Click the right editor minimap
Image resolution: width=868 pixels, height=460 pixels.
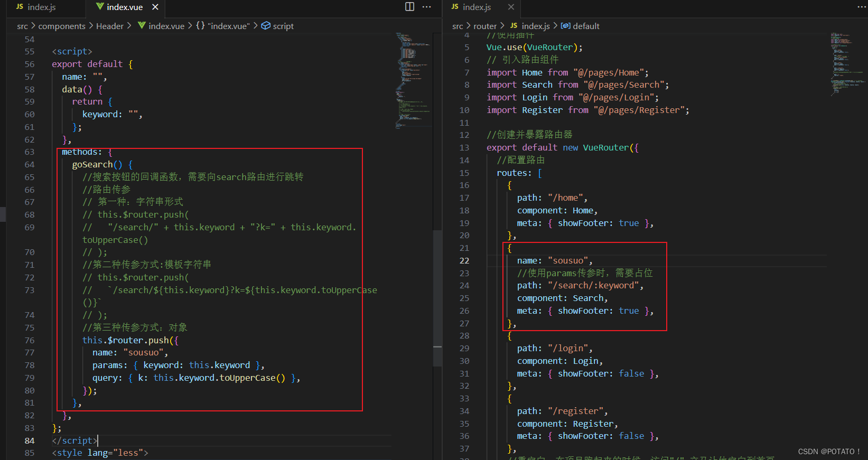(x=847, y=63)
